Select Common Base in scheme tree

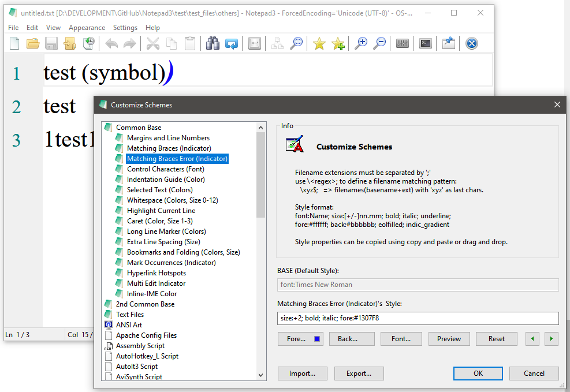click(139, 128)
